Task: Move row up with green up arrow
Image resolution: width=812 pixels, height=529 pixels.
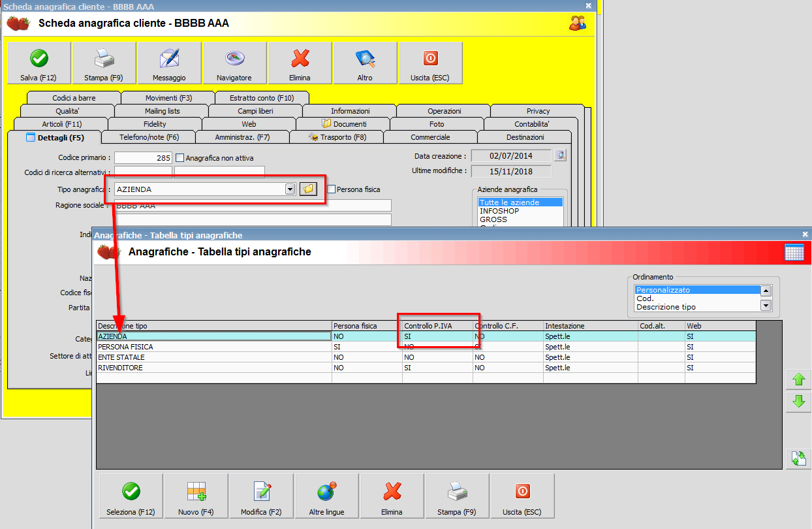Action: coord(798,379)
